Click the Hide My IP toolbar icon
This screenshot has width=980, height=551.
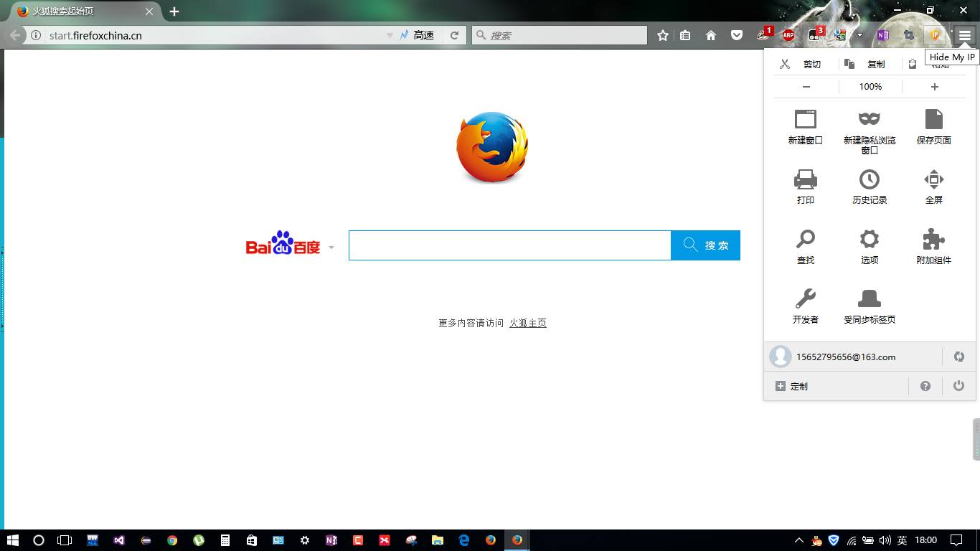(x=934, y=35)
